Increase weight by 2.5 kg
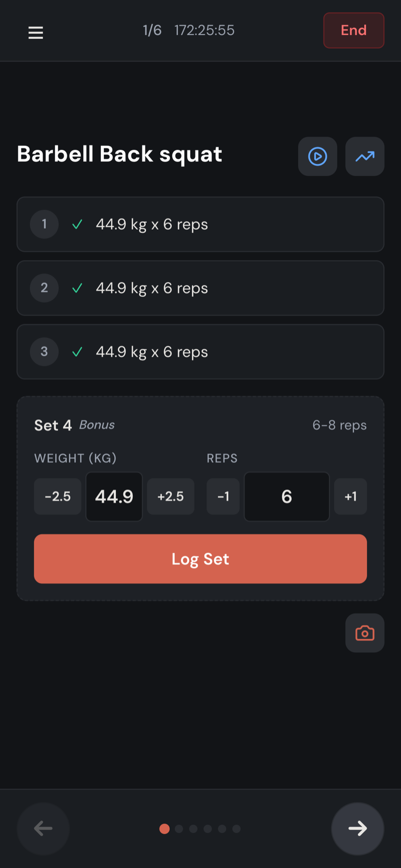401x868 pixels. pos(170,496)
